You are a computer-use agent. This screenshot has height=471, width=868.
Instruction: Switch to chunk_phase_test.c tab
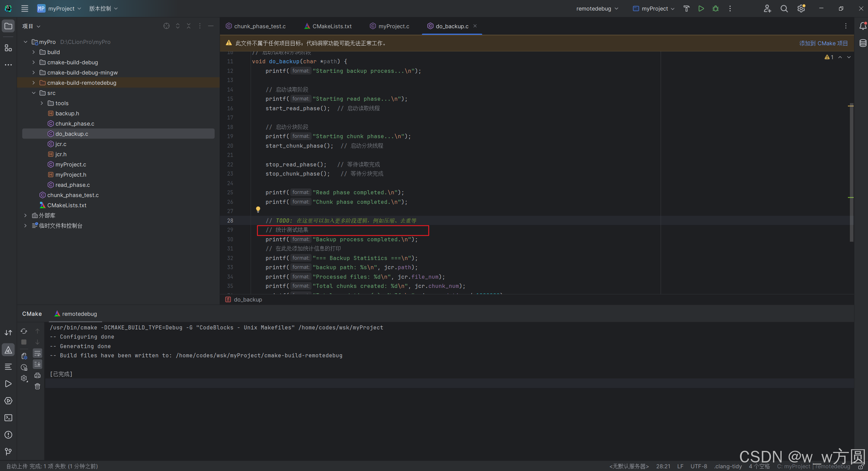[256, 26]
